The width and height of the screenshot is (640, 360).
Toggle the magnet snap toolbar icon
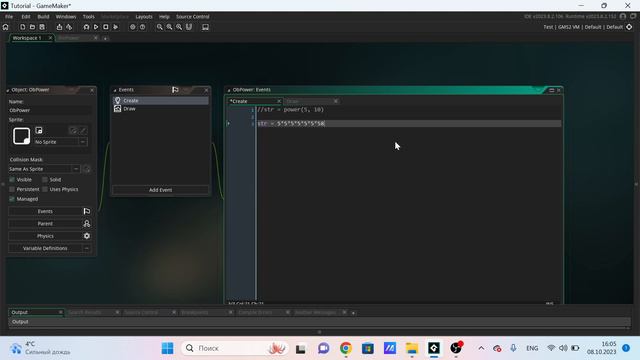(189, 27)
